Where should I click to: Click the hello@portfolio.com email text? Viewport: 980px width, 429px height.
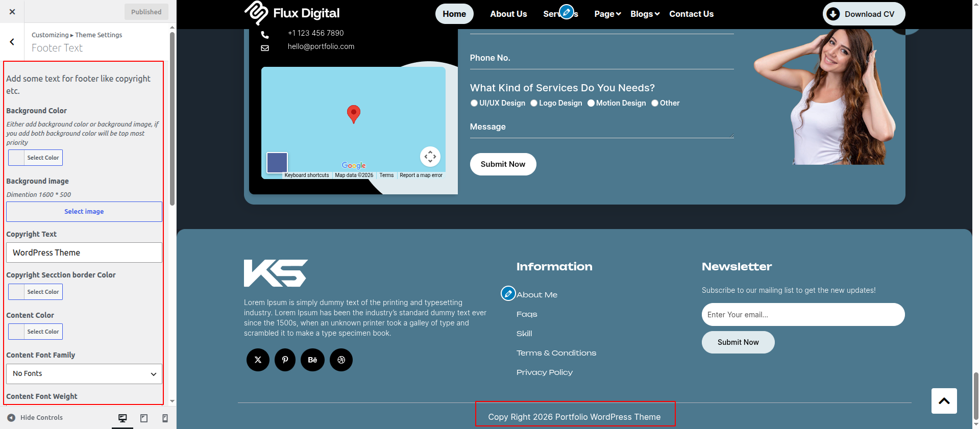coord(321,46)
